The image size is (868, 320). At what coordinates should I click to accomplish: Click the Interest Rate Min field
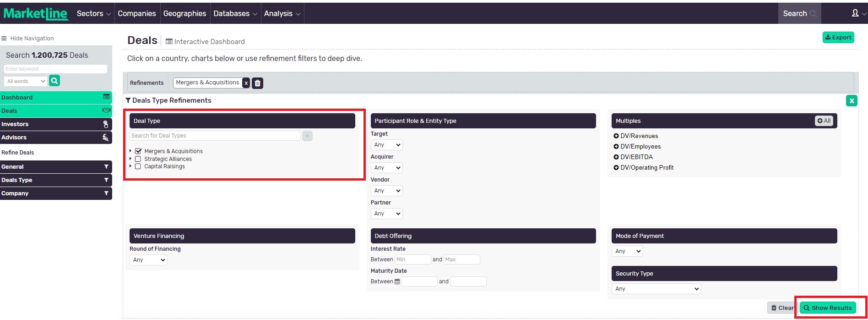[x=412, y=259]
